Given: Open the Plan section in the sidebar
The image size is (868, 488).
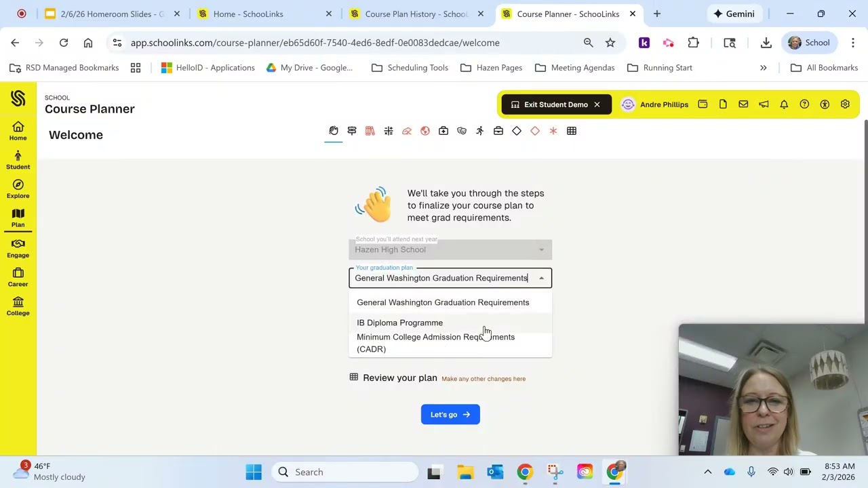Looking at the screenshot, I should (18, 218).
